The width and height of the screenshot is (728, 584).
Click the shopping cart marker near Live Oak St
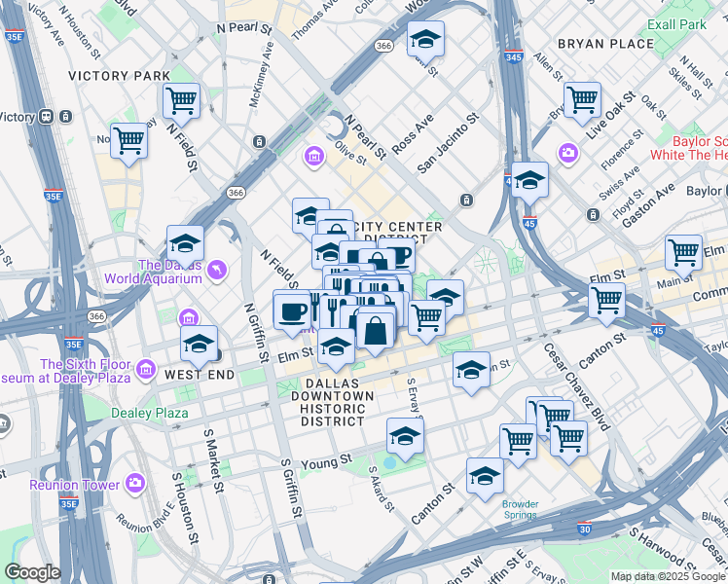tap(582, 100)
